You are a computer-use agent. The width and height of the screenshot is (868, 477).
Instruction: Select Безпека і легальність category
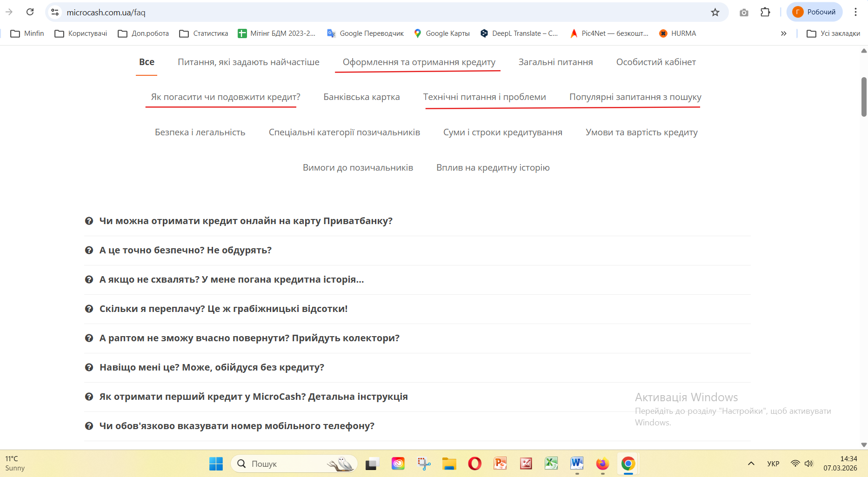point(200,132)
